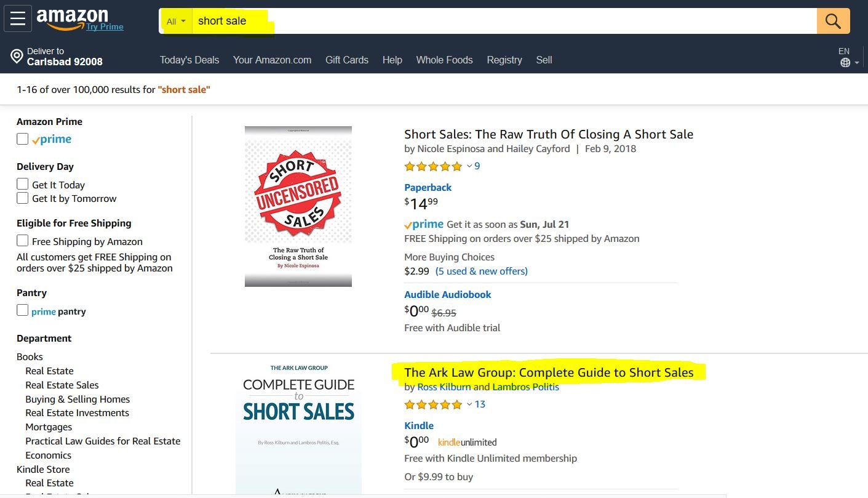Open the star rating breakdown for Short Sales book
The height and width of the screenshot is (498, 868).
tap(434, 166)
